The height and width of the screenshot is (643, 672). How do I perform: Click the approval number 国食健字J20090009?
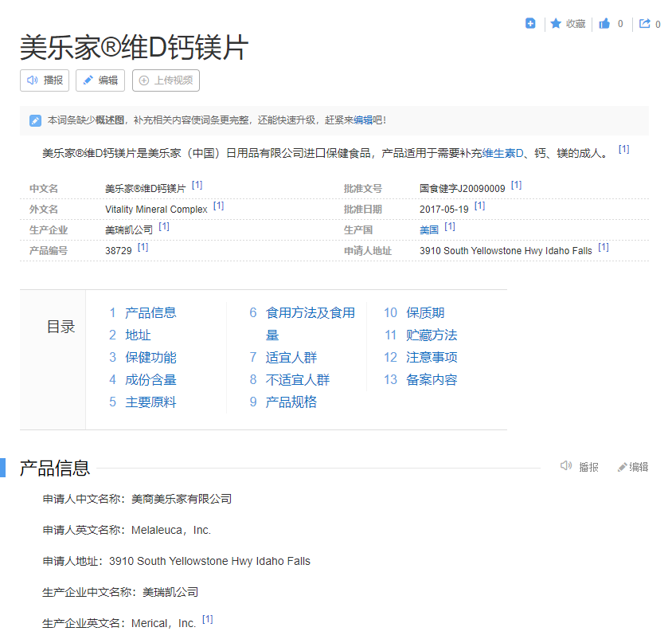coord(463,189)
